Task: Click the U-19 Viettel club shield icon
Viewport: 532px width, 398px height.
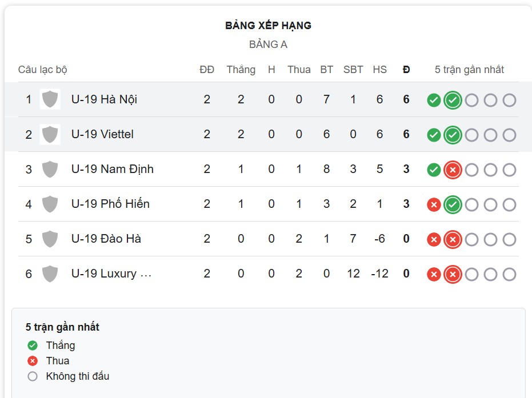Action: (50, 135)
